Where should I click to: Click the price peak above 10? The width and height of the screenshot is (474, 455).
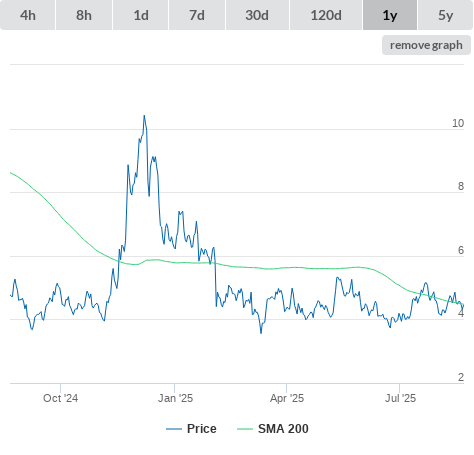[144, 116]
